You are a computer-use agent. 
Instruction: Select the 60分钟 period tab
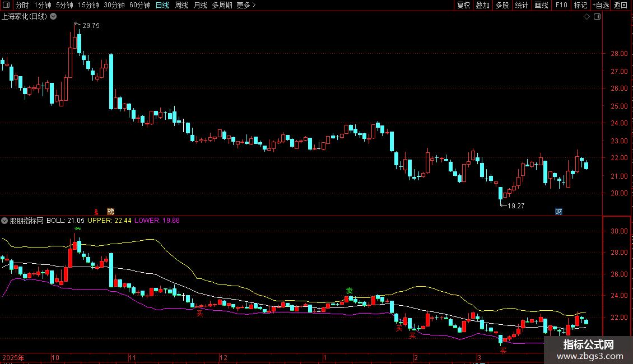pos(140,5)
